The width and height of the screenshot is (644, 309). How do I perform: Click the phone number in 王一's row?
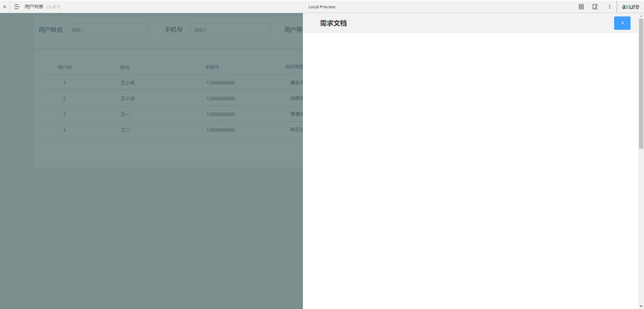(221, 114)
